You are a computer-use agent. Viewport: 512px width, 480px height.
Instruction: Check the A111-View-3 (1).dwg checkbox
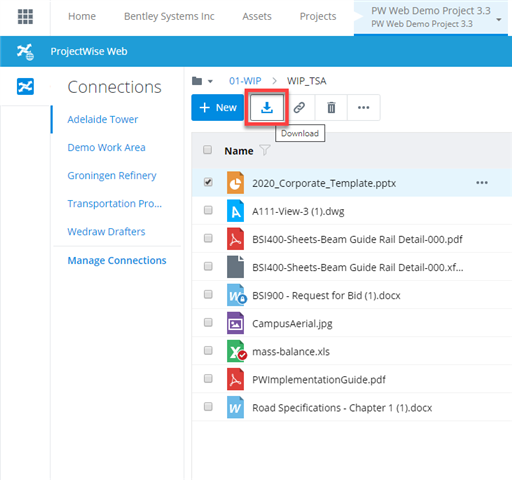coord(208,210)
